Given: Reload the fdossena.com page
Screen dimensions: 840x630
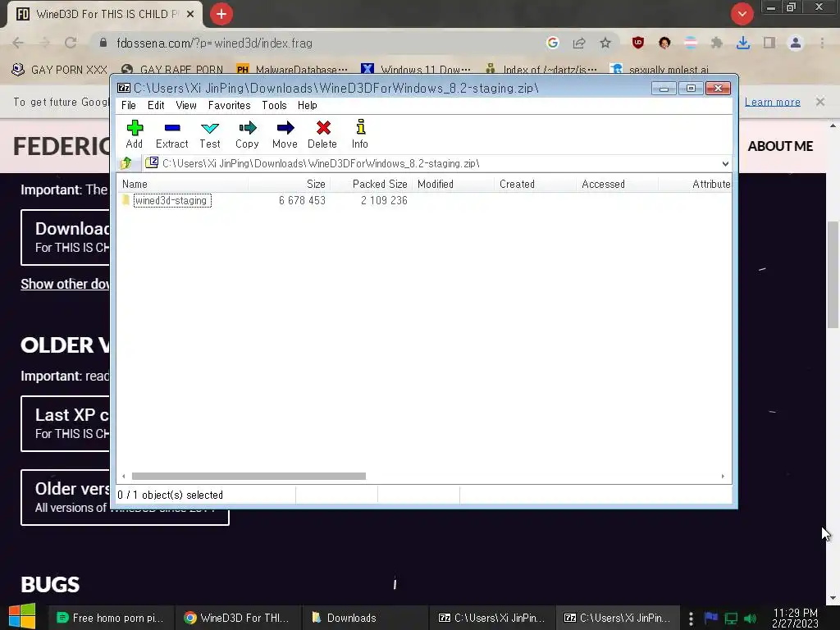Looking at the screenshot, I should 71,43.
